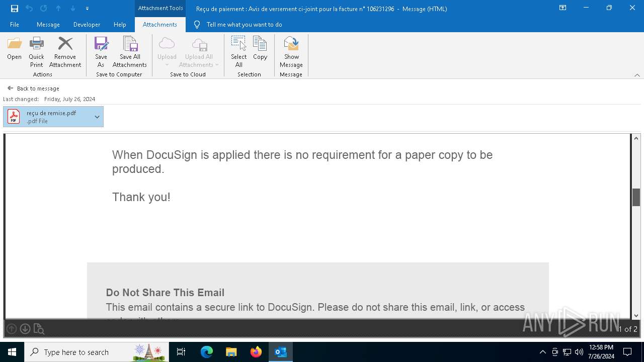Launch Microsoft Edge from the taskbar
This screenshot has width=644, height=362.
[x=207, y=352]
